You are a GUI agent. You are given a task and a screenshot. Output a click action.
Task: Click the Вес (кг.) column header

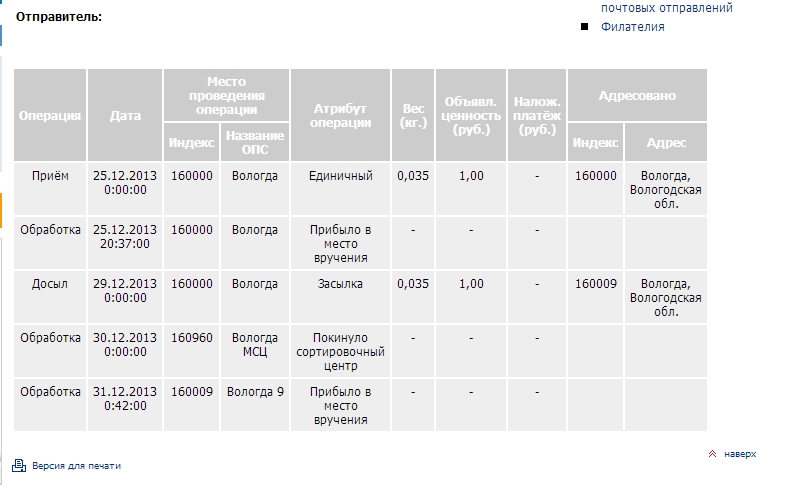coord(412,115)
